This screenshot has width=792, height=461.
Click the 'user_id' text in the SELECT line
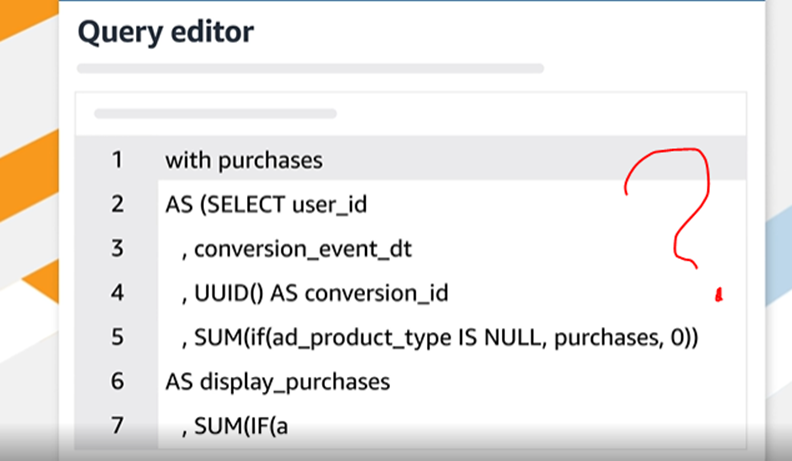click(328, 204)
